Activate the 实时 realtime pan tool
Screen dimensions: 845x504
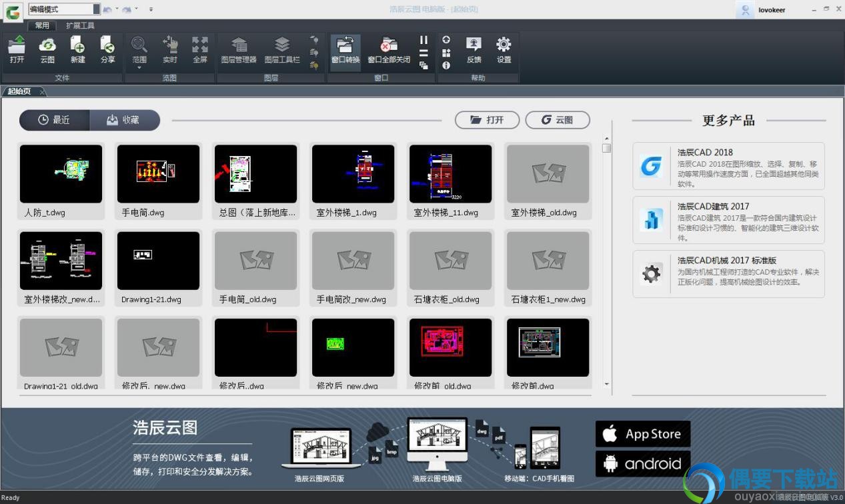point(169,51)
